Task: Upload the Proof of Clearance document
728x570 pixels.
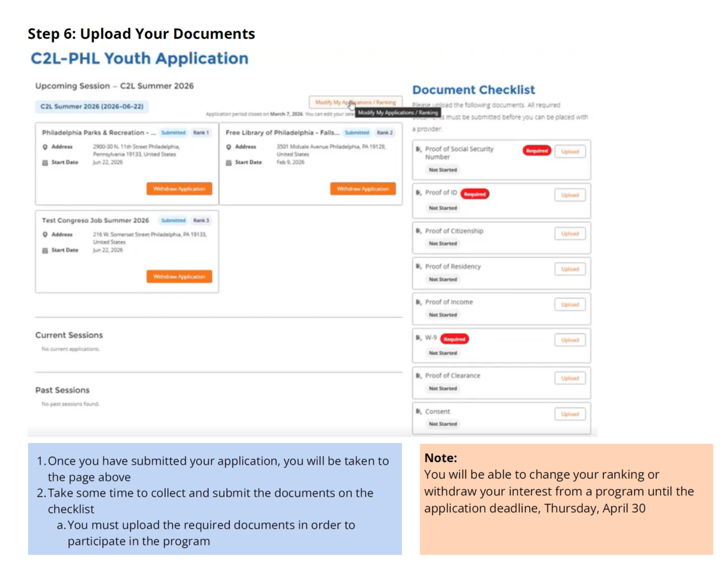Action: click(x=570, y=378)
